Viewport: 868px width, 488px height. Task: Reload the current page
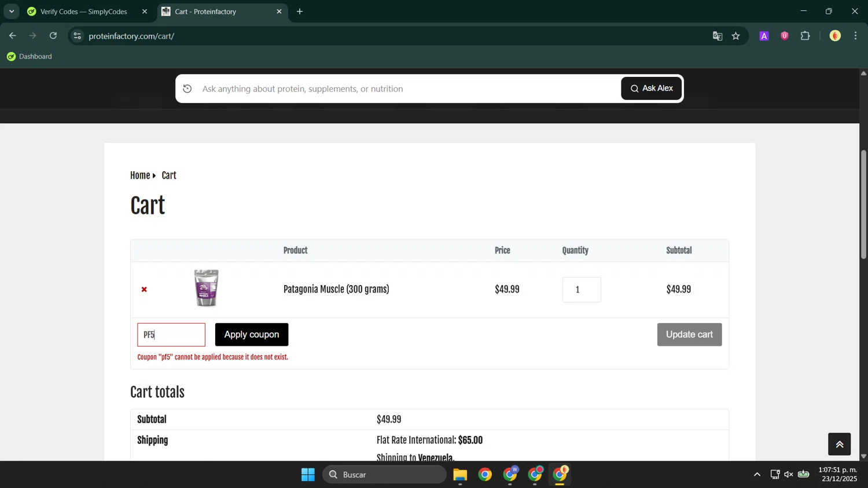coord(53,36)
